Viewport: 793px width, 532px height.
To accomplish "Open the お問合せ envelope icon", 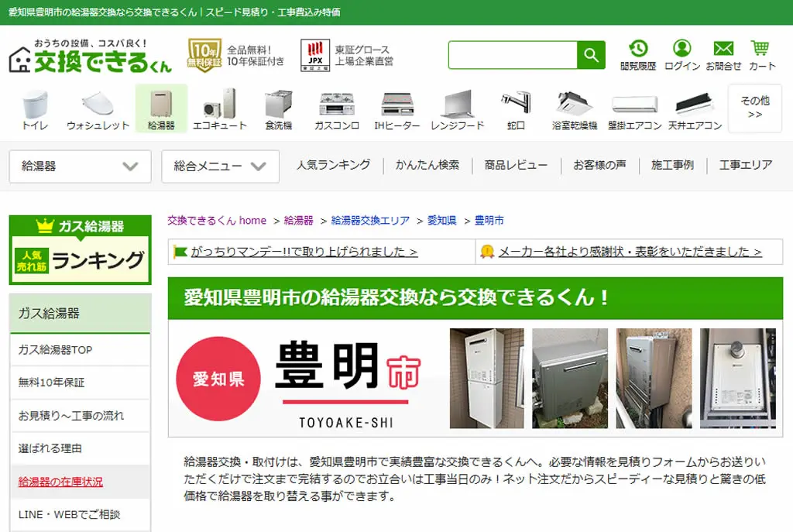I will click(723, 55).
